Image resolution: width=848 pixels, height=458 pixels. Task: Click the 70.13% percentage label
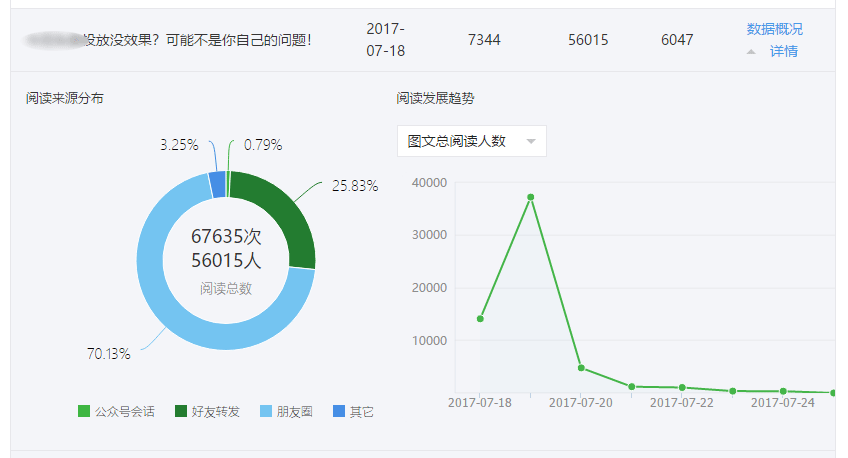click(108, 353)
